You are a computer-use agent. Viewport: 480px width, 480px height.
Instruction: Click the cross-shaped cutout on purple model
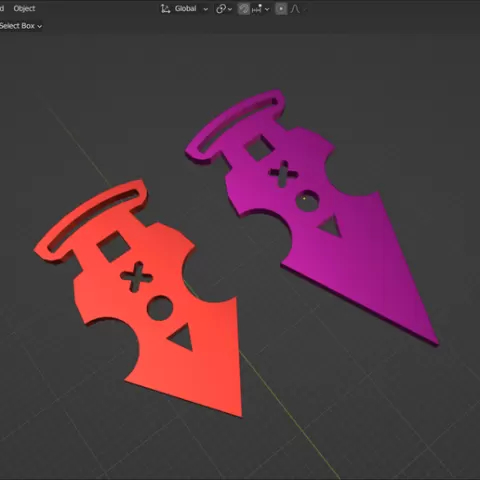[x=284, y=174]
